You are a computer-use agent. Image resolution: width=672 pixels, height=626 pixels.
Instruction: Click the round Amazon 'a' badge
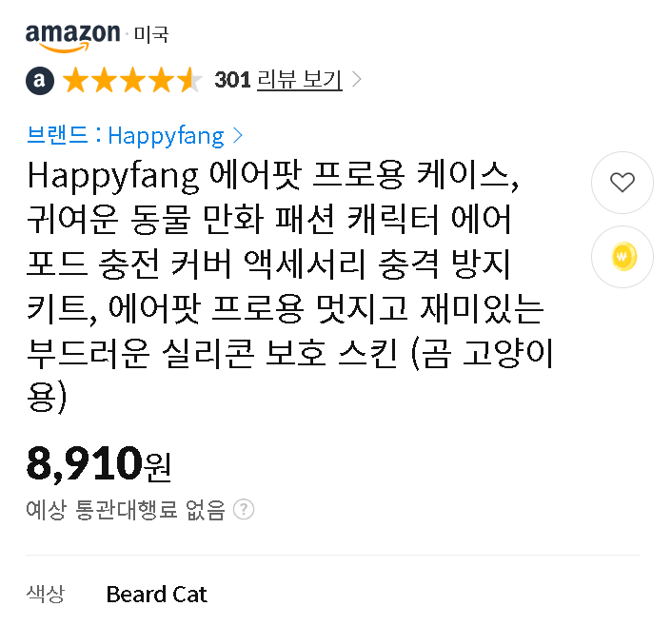(40, 80)
